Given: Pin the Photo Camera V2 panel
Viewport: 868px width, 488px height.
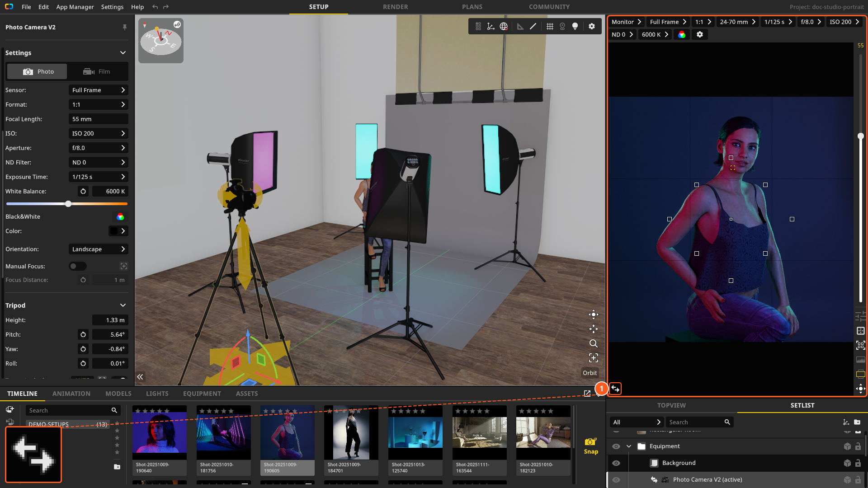Looking at the screenshot, I should coord(125,27).
